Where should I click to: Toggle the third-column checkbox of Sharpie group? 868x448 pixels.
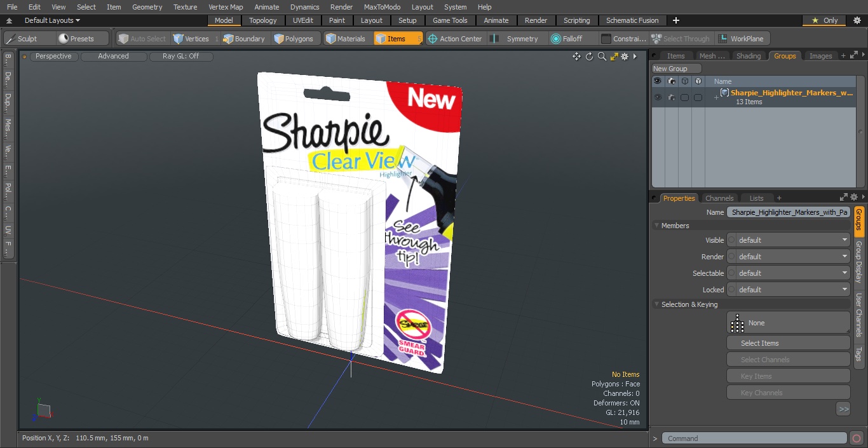[x=685, y=97]
